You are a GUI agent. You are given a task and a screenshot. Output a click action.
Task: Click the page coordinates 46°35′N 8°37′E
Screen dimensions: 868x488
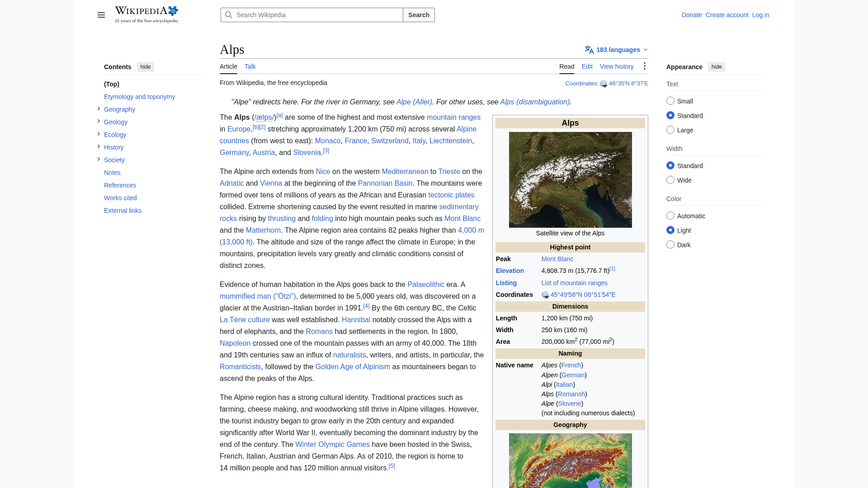(x=628, y=84)
